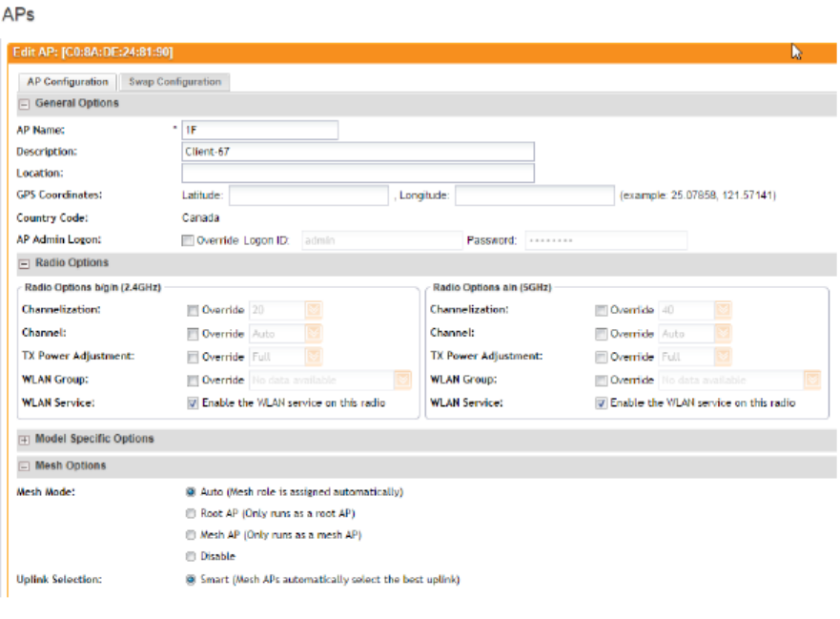840x619 pixels.
Task: Click the Radio Options a/n (5GHz) legend
Action: (x=492, y=288)
